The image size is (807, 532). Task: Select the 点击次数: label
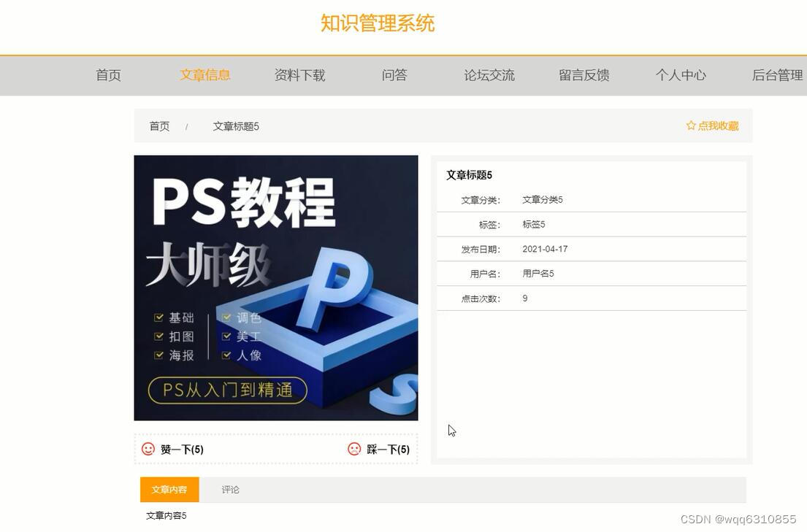[481, 299]
